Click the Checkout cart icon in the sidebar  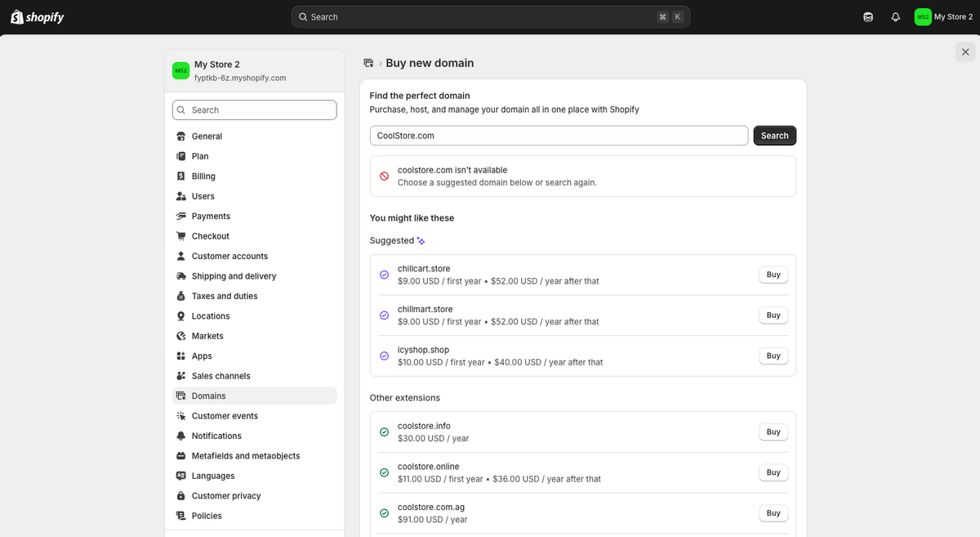pyautogui.click(x=181, y=236)
